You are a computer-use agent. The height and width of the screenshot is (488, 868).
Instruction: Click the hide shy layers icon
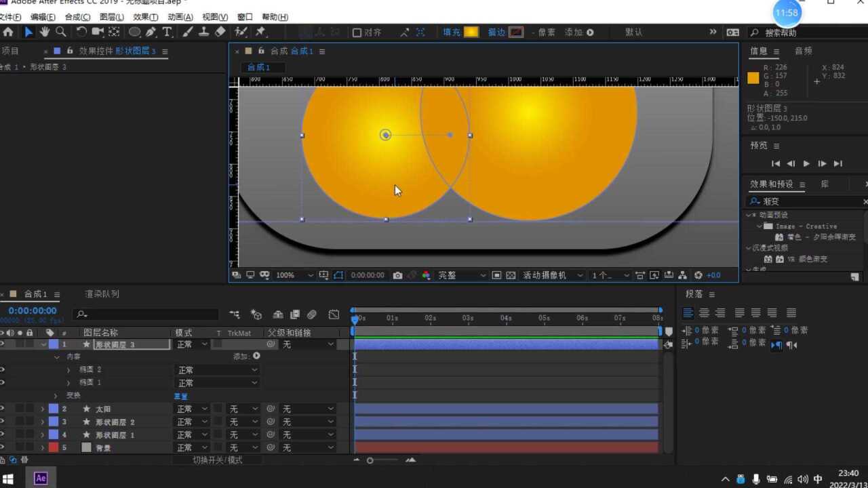click(x=278, y=314)
